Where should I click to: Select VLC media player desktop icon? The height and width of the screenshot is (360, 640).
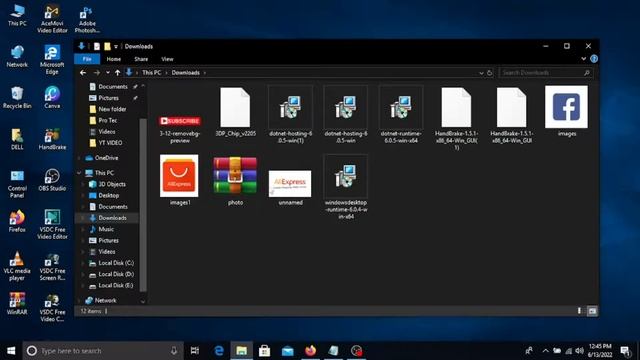point(17,266)
